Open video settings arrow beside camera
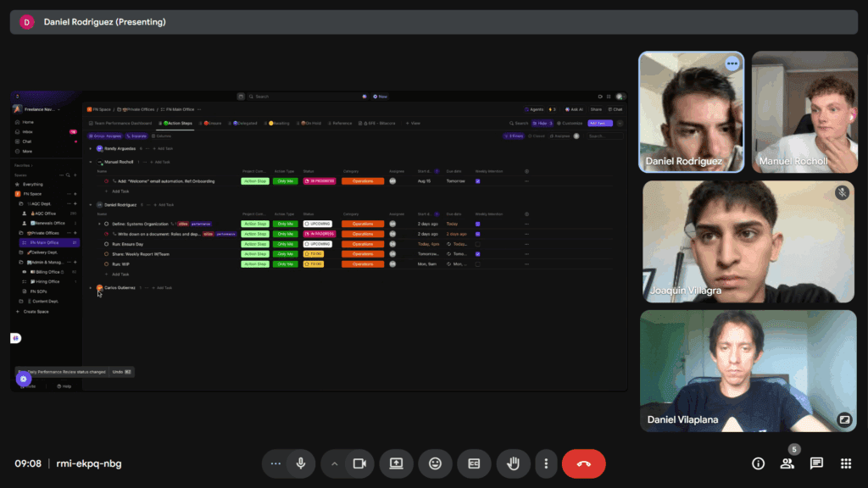The width and height of the screenshot is (868, 488). pos(335,463)
